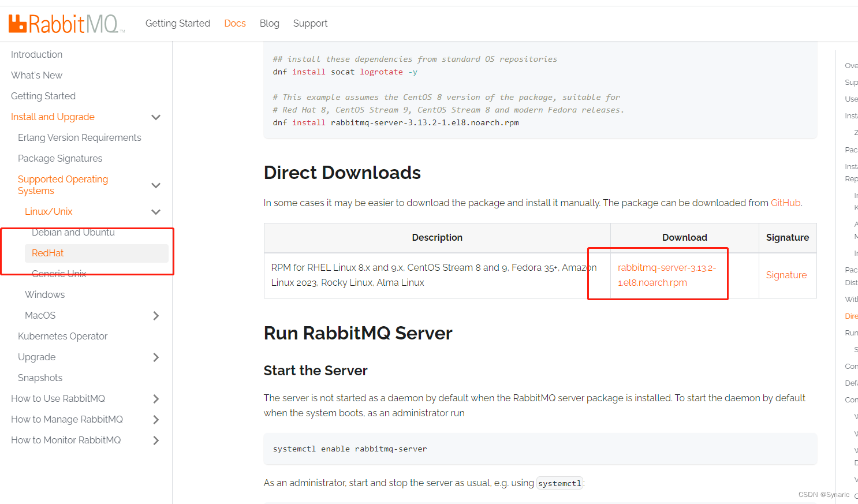Viewport: 858px width, 504px height.
Task: Follow the GitHub link
Action: pyautogui.click(x=785, y=203)
